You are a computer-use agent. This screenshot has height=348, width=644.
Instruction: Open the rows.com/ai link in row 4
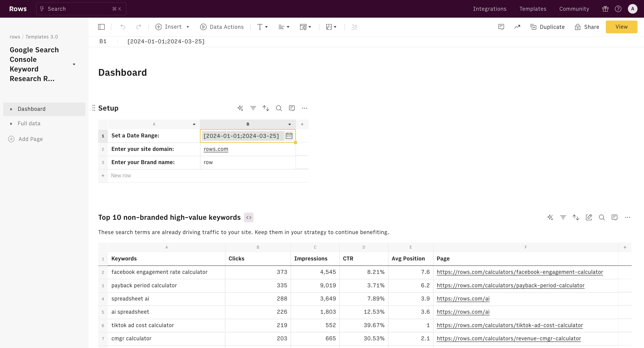tap(463, 299)
